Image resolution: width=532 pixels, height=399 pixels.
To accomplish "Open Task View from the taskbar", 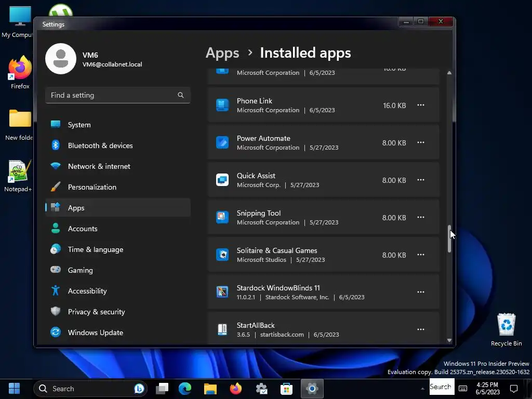I will point(162,389).
